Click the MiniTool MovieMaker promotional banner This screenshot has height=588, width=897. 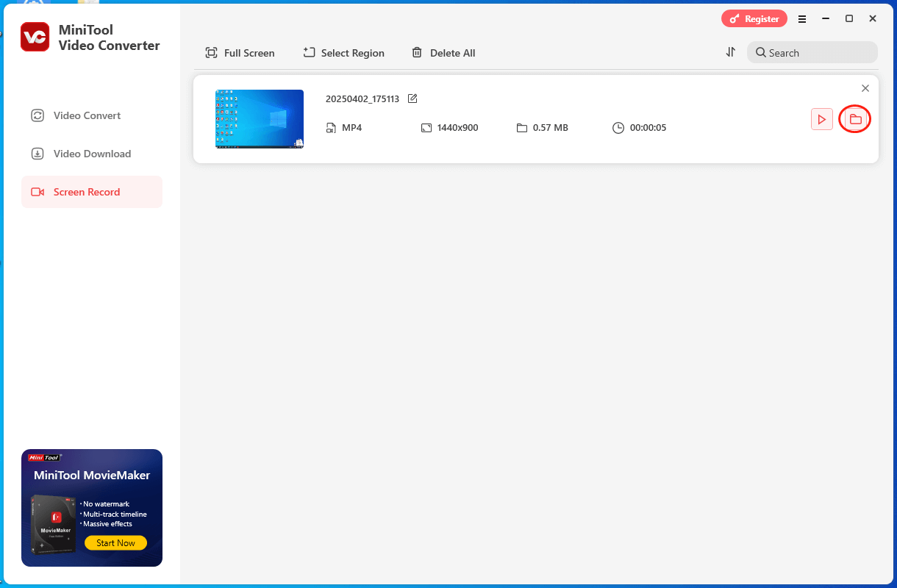click(x=91, y=507)
